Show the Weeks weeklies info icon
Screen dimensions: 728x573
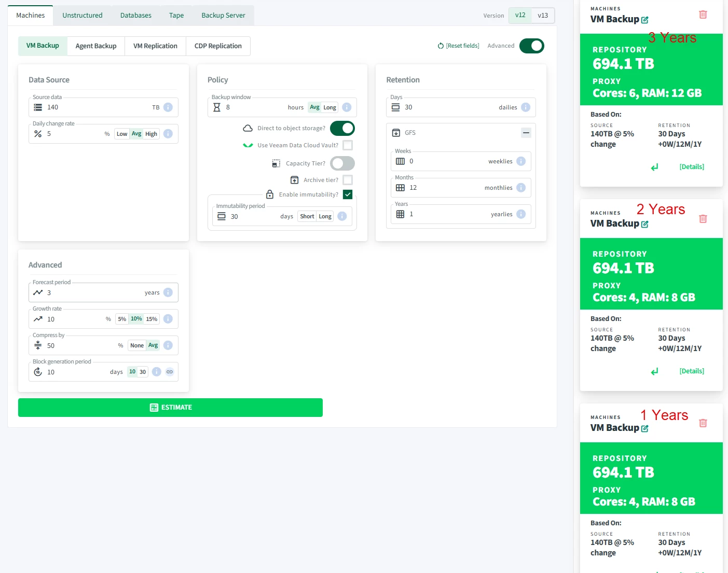point(521,161)
